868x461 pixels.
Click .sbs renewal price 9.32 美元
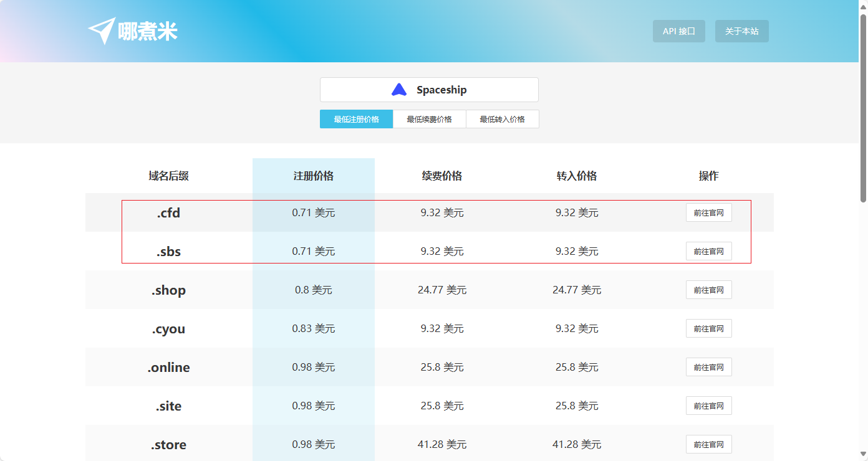(x=442, y=251)
